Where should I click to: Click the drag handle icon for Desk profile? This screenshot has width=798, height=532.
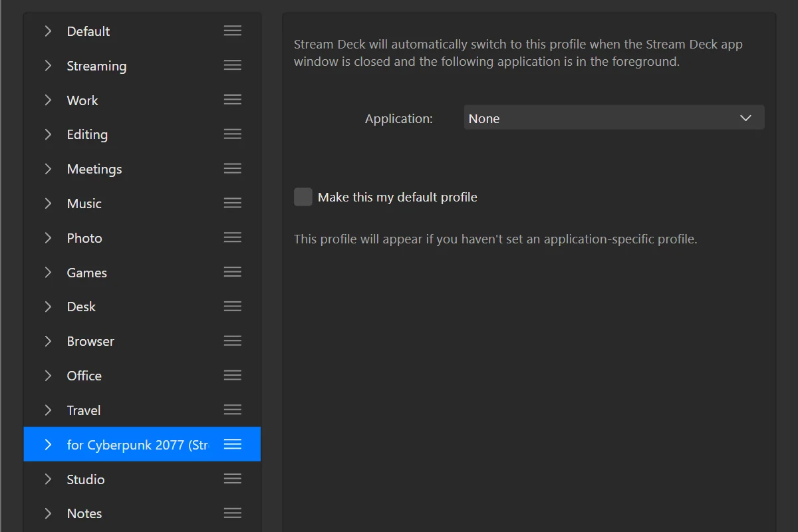[x=232, y=307]
